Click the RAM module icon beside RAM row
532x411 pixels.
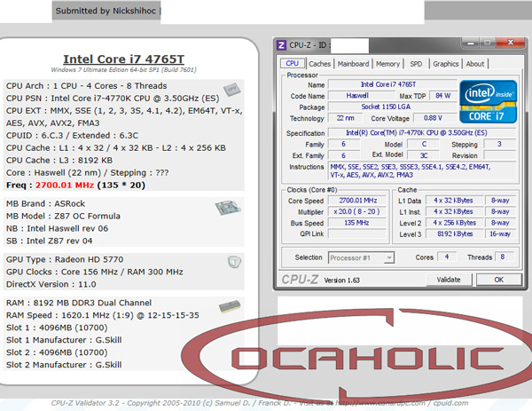point(230,306)
